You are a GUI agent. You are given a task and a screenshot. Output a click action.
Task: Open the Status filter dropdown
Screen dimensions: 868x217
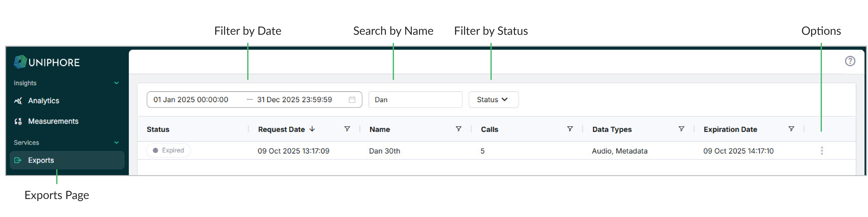pos(493,100)
